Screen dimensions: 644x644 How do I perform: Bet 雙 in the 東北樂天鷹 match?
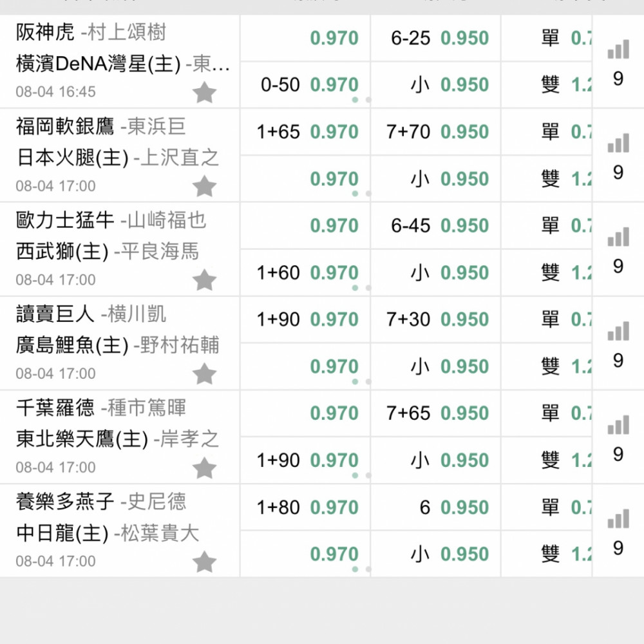point(547,460)
